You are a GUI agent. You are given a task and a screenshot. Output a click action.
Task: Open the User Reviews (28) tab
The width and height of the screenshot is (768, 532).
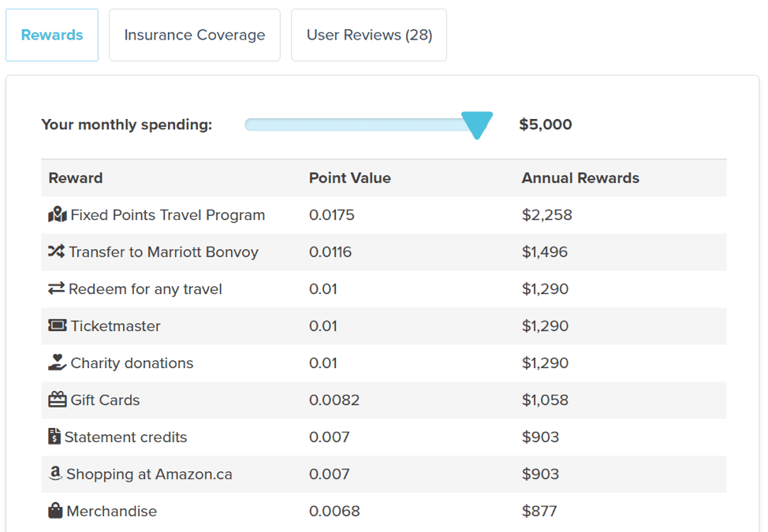tap(369, 35)
